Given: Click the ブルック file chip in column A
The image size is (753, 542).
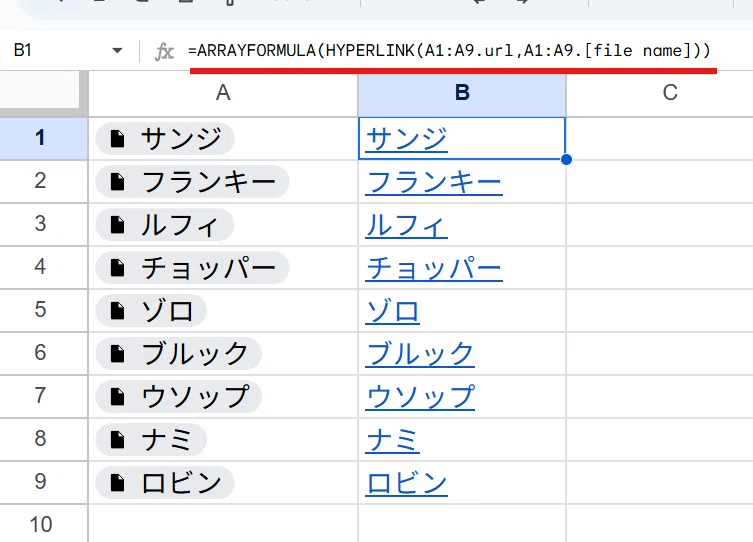Looking at the screenshot, I should 179,354.
